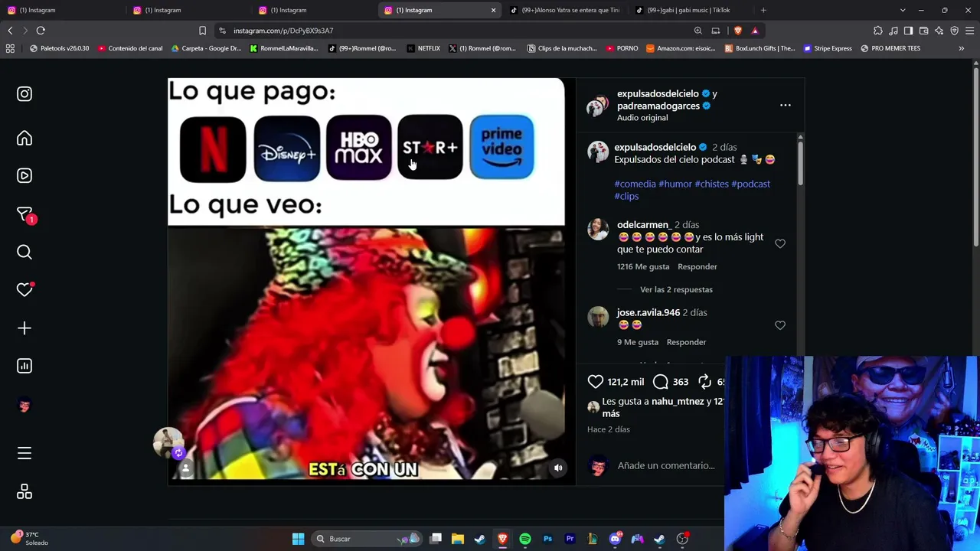Open the Search magnifier in the Instagram sidebar
The width and height of the screenshot is (980, 551).
coord(24,252)
